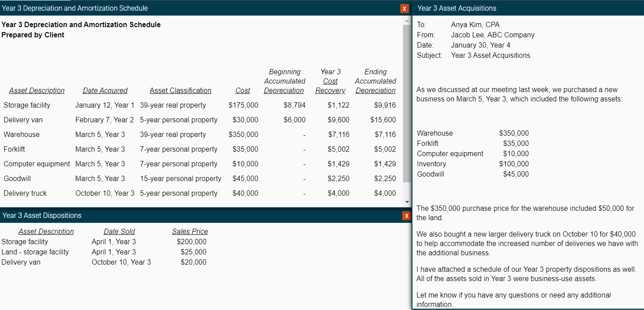Select the Date Sold column header
644x310 pixels.
tap(119, 231)
